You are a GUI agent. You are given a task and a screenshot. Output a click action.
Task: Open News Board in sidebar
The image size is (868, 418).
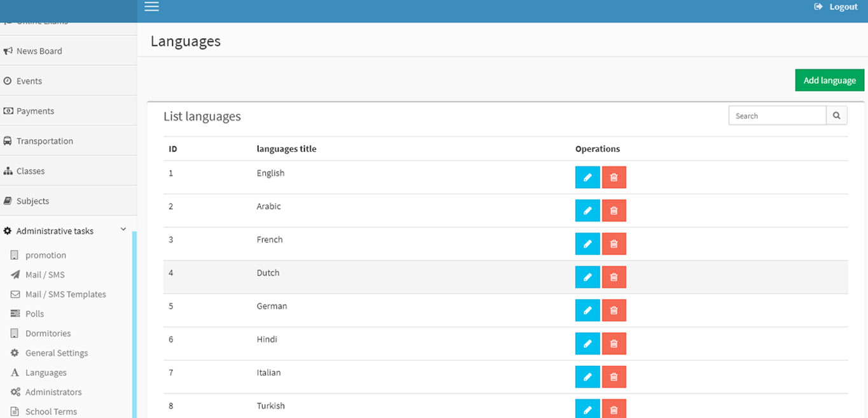coord(68,51)
